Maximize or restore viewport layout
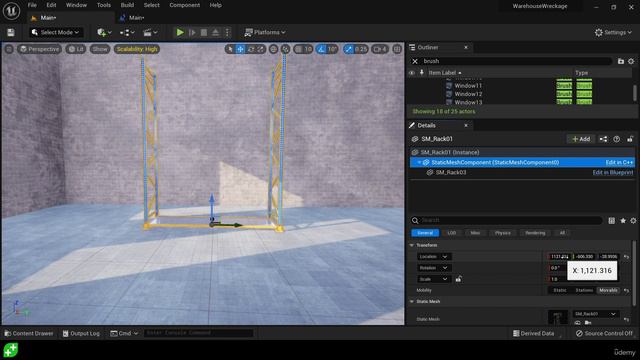 (397, 49)
